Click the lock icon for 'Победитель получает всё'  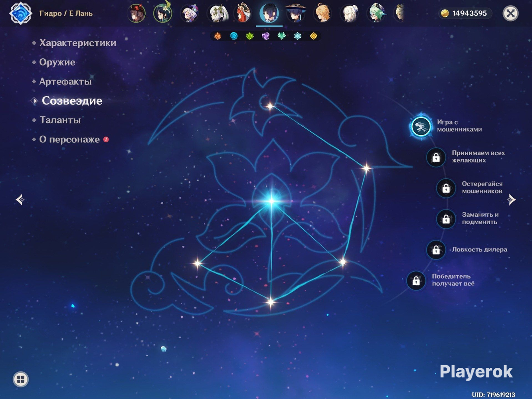click(416, 280)
